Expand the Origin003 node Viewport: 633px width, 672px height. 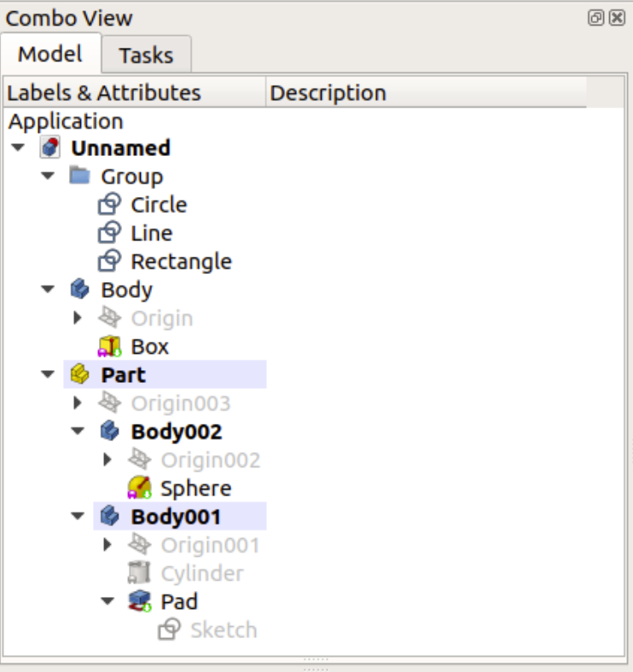[78, 403]
